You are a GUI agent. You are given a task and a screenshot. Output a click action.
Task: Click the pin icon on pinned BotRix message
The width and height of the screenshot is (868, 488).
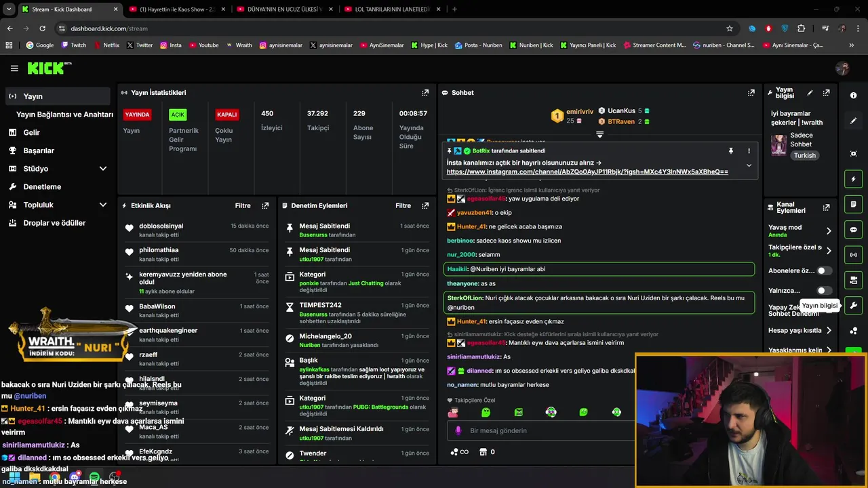tap(731, 150)
